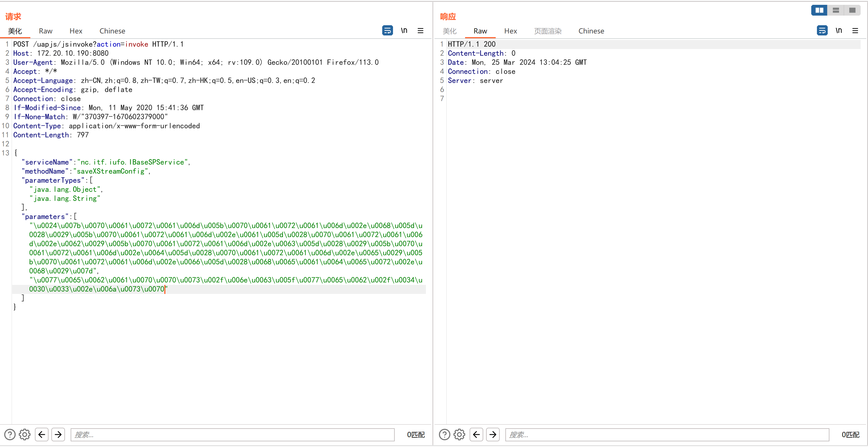
Task: Switch request view to Raw tab
Action: [x=45, y=31]
